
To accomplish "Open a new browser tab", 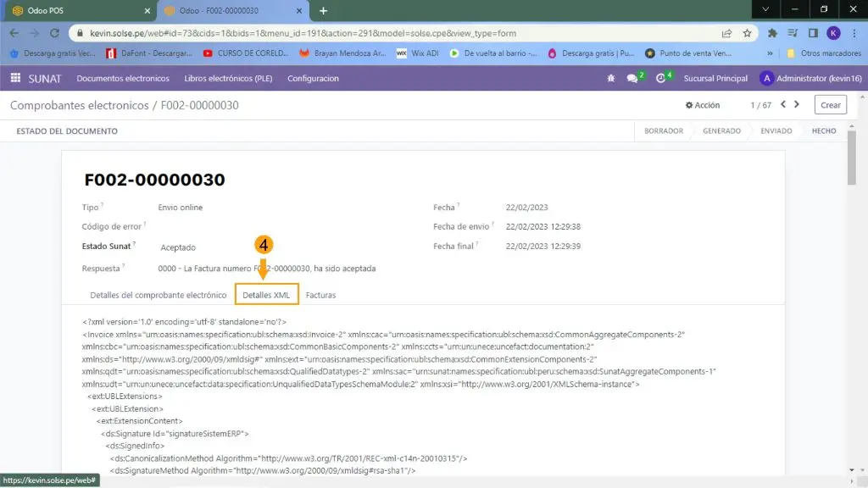I will click(323, 10).
